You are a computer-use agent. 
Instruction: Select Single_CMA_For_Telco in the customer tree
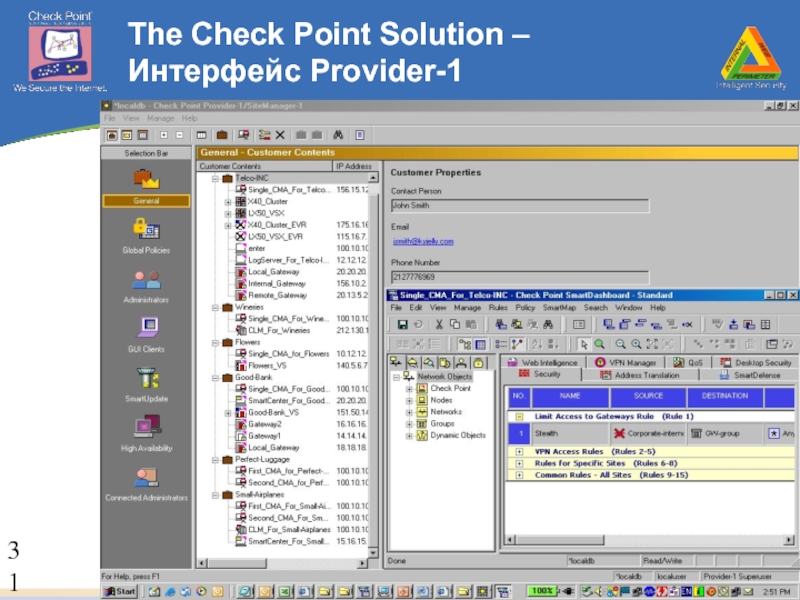point(289,190)
